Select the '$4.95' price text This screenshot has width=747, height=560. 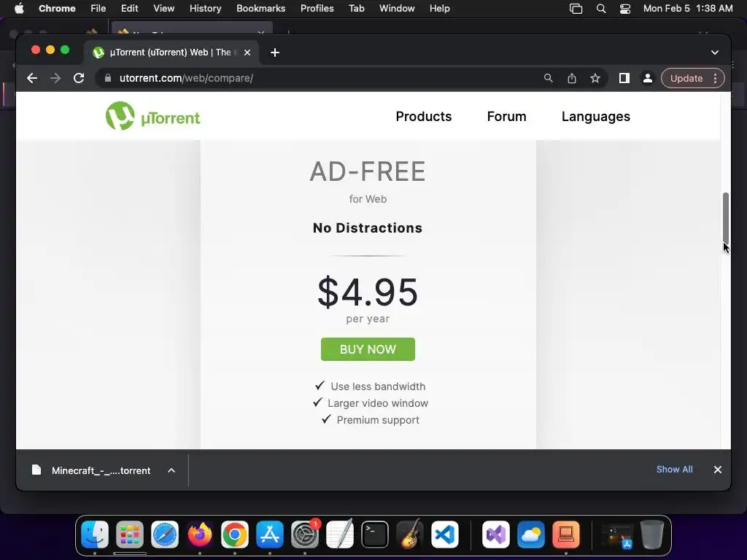tap(368, 292)
